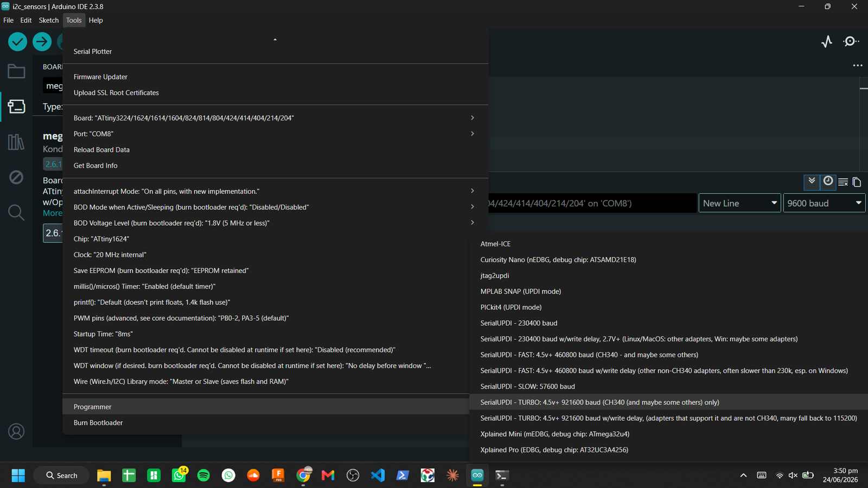
Task: Open WDT timeout option
Action: [266, 350]
